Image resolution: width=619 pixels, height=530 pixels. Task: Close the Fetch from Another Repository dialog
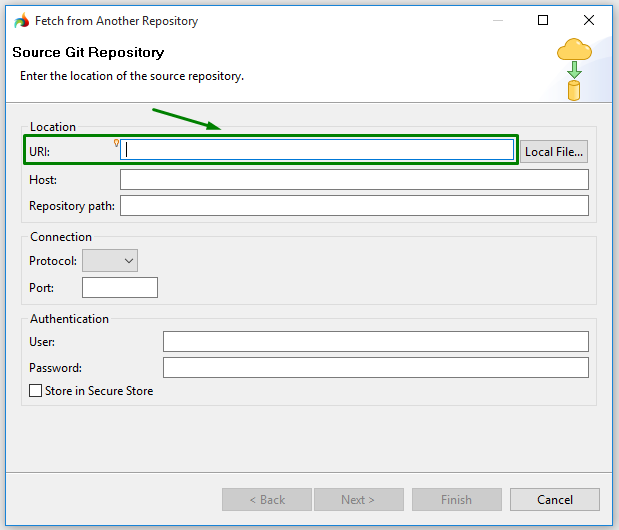(x=589, y=21)
